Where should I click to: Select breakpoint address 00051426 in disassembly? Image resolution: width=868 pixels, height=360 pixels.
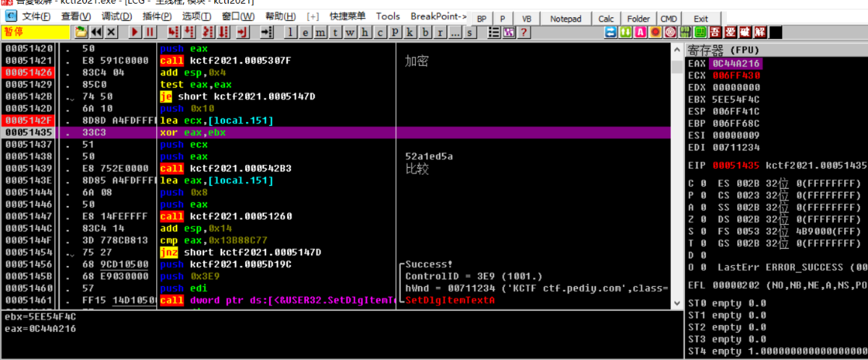pos(27,73)
